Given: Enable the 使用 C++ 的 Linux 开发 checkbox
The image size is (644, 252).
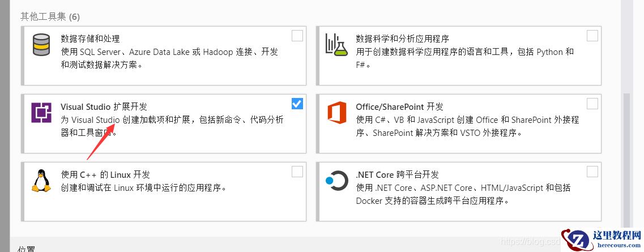Looking at the screenshot, I should point(297,172).
